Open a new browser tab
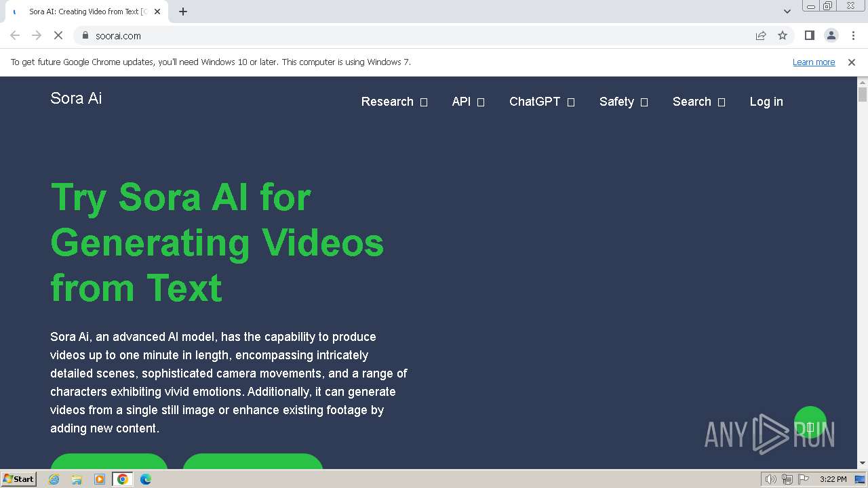The image size is (868, 488). click(183, 12)
